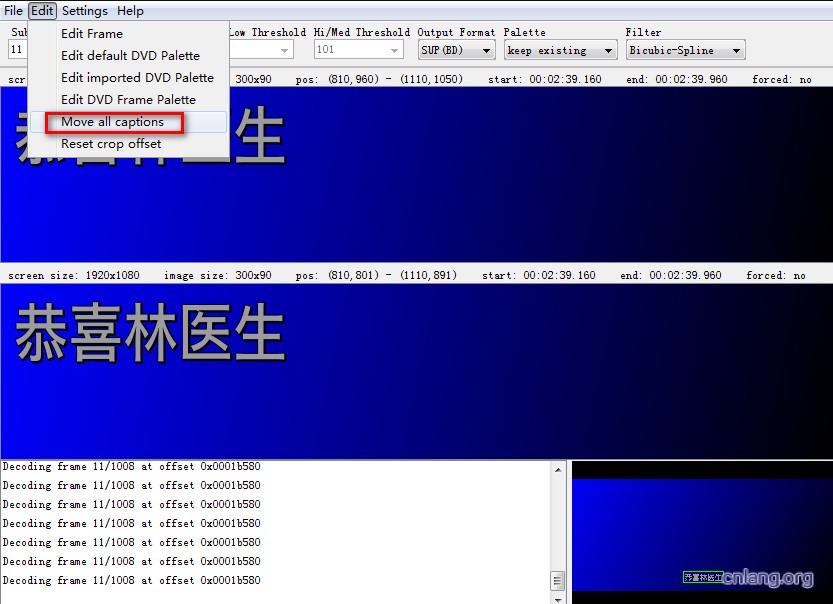Select Reset crop offset
The width and height of the screenshot is (833, 604).
pyautogui.click(x=111, y=144)
